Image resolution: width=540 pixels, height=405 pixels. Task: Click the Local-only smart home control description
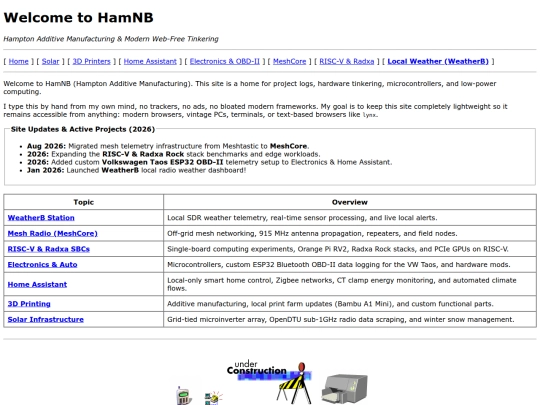pos(342,284)
